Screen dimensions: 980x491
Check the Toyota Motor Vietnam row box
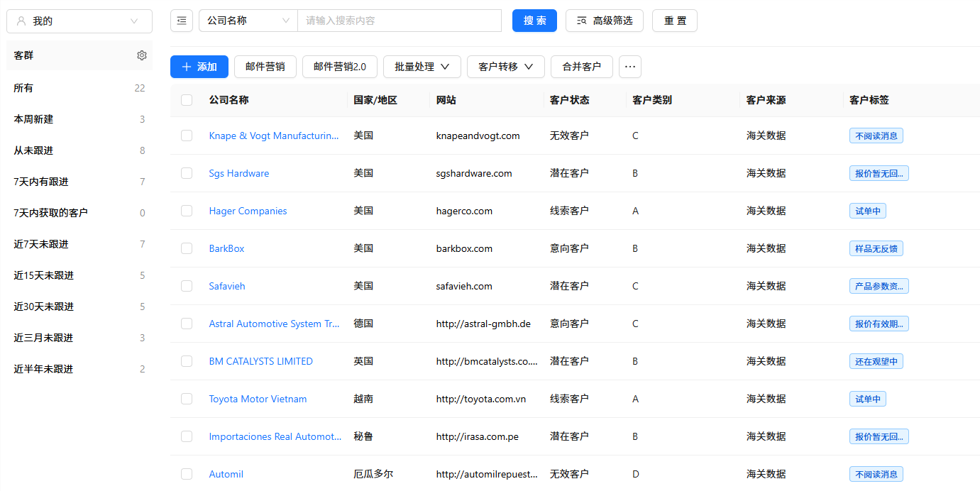click(187, 399)
